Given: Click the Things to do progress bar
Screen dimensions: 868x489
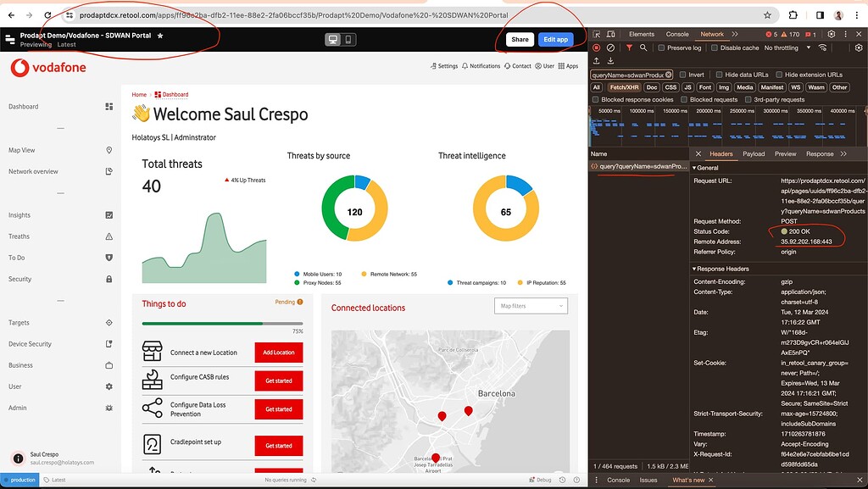Looking at the screenshot, I should coord(222,324).
